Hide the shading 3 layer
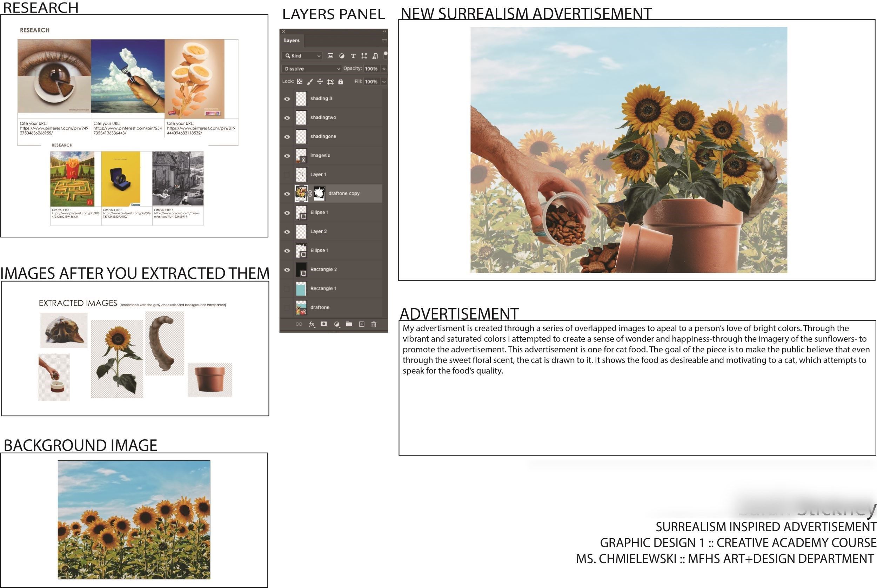Viewport: 877px width, 588px height. click(287, 99)
